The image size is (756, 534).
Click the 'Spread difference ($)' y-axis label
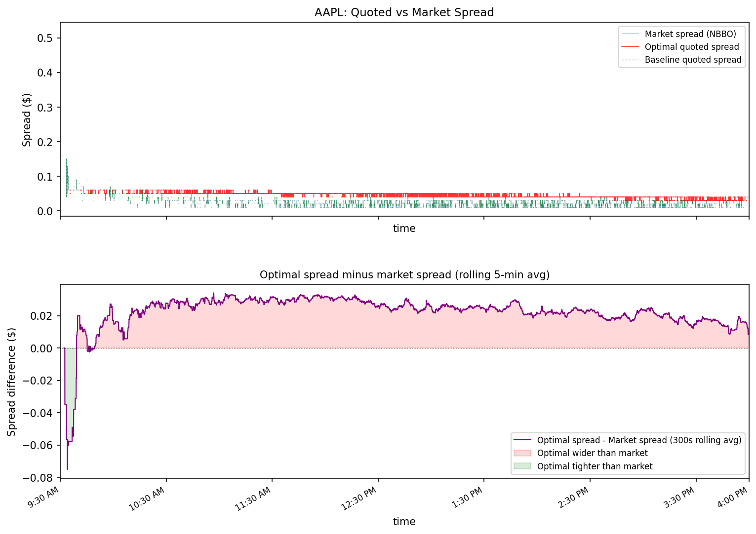tap(11, 381)
